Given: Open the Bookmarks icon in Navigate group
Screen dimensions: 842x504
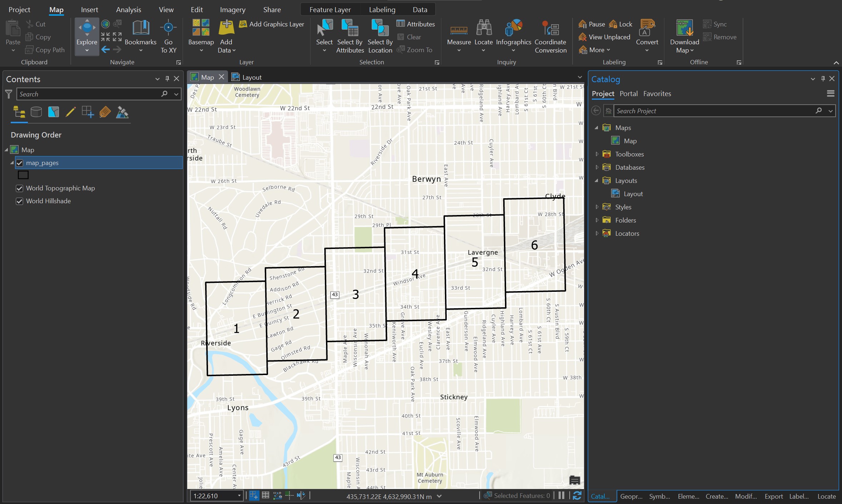Looking at the screenshot, I should [x=140, y=28].
